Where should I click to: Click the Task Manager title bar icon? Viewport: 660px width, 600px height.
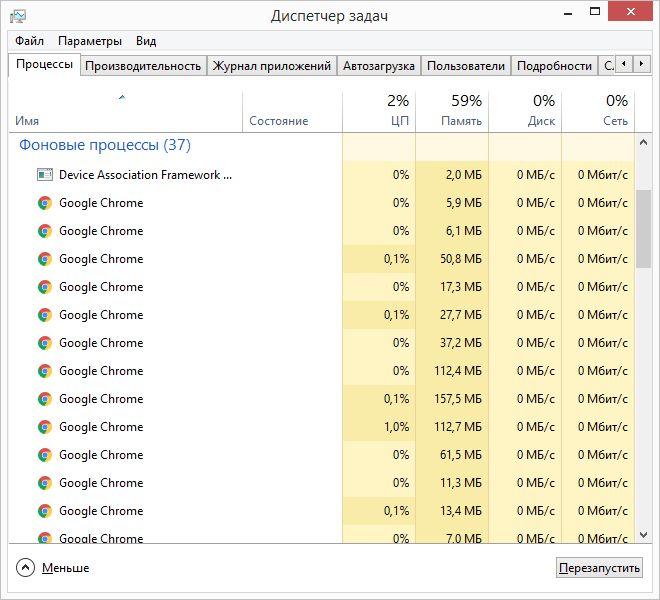18,16
